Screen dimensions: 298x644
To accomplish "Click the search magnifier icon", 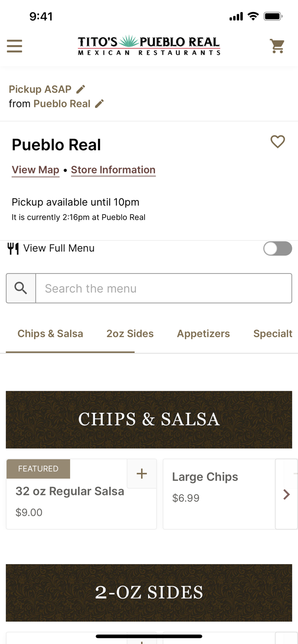I will (20, 288).
